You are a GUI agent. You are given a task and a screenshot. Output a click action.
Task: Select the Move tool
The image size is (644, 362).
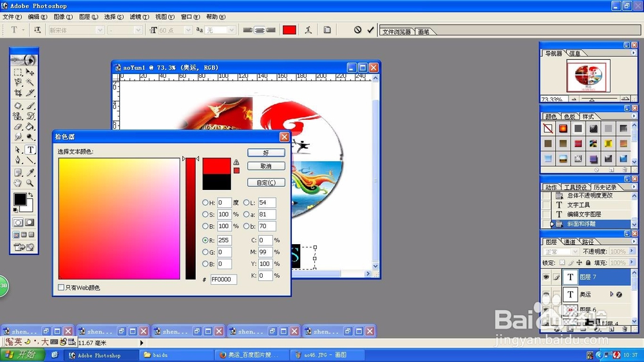30,72
